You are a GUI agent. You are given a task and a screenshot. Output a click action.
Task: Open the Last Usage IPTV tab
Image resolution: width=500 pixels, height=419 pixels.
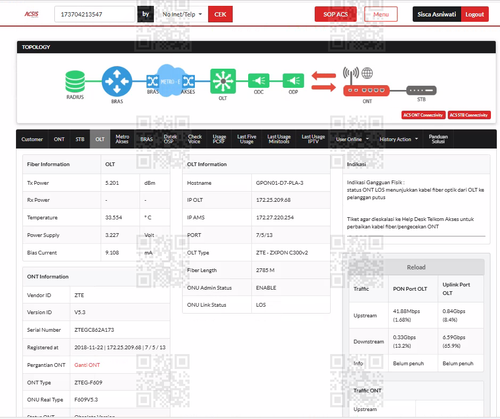[313, 139]
